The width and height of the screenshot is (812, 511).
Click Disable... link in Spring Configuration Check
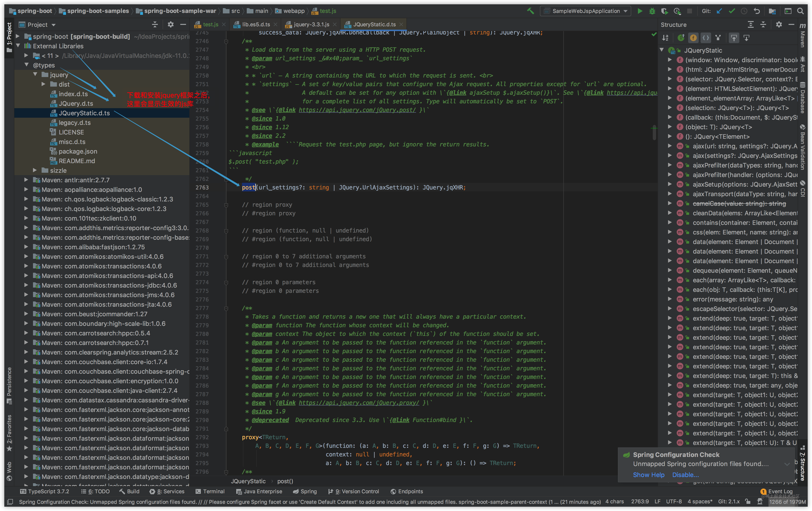[x=685, y=475]
